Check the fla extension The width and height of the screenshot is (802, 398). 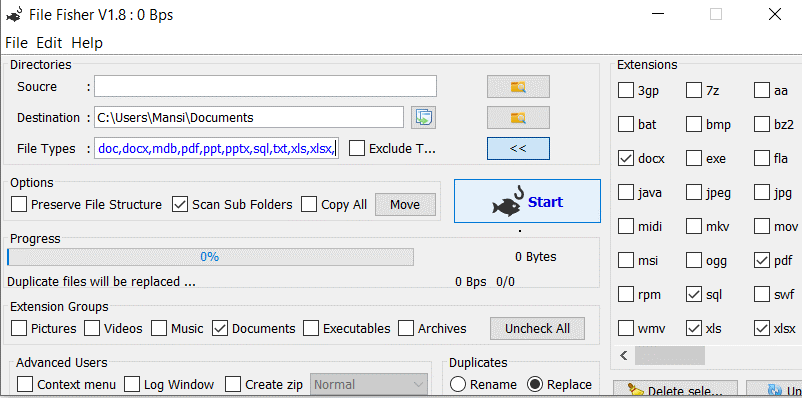[762, 158]
